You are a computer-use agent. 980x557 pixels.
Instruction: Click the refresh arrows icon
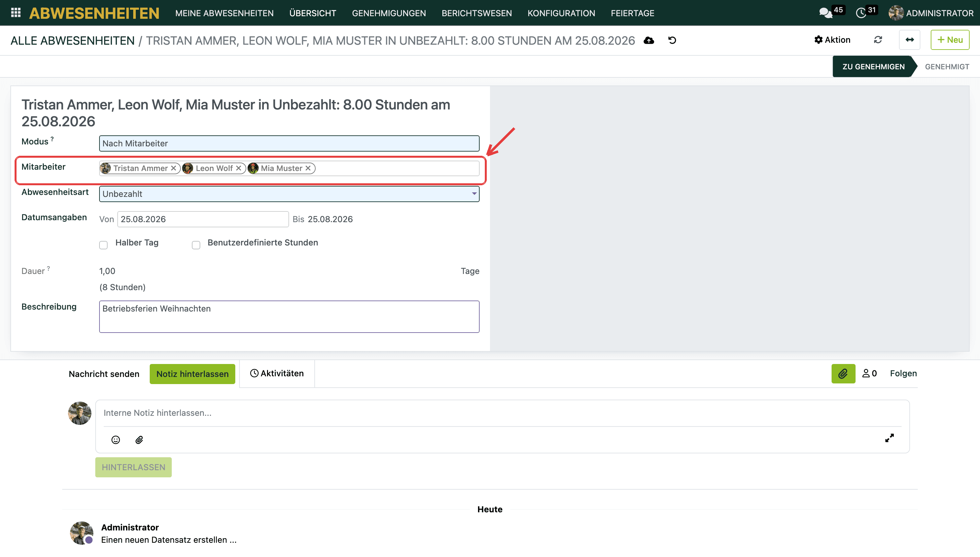click(878, 40)
